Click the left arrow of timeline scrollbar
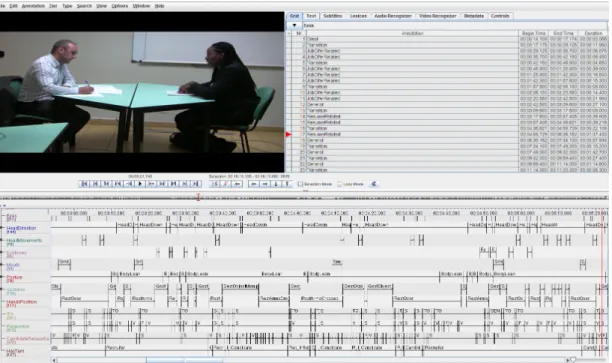612x363 pixels. point(54,360)
